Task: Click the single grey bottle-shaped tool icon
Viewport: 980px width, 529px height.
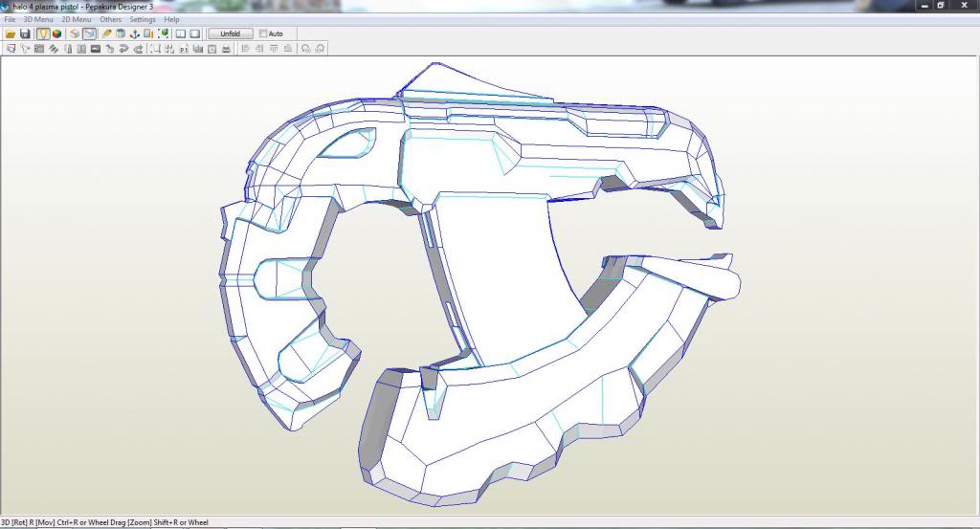Action: pos(68,49)
